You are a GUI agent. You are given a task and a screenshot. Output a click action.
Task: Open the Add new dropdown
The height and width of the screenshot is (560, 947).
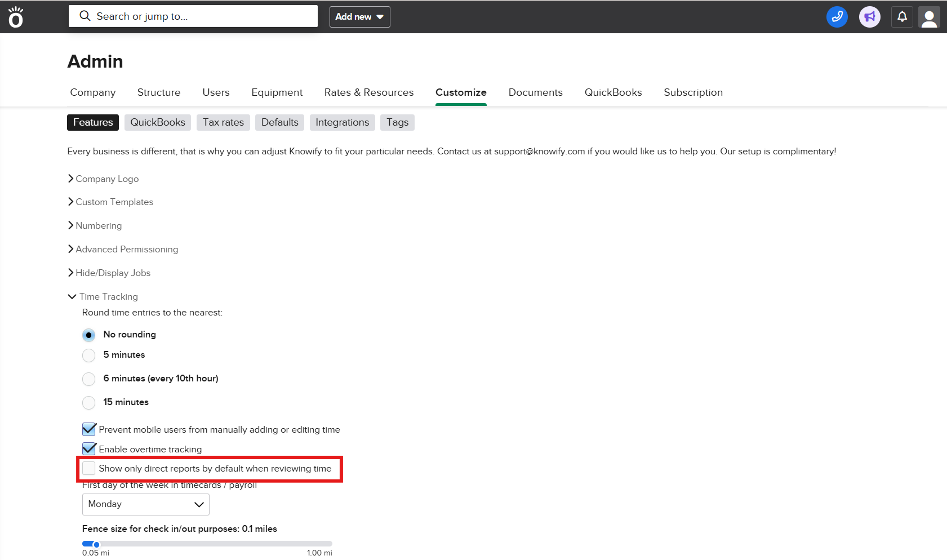coord(359,17)
